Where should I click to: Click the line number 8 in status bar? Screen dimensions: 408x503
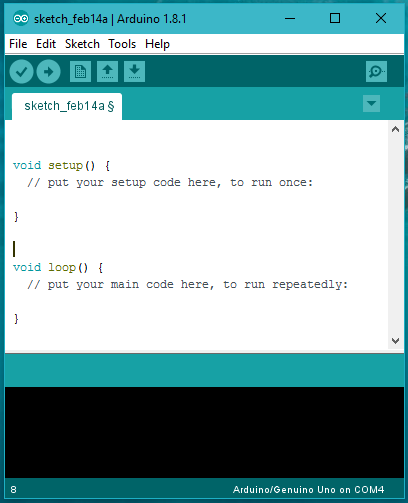pos(13,490)
